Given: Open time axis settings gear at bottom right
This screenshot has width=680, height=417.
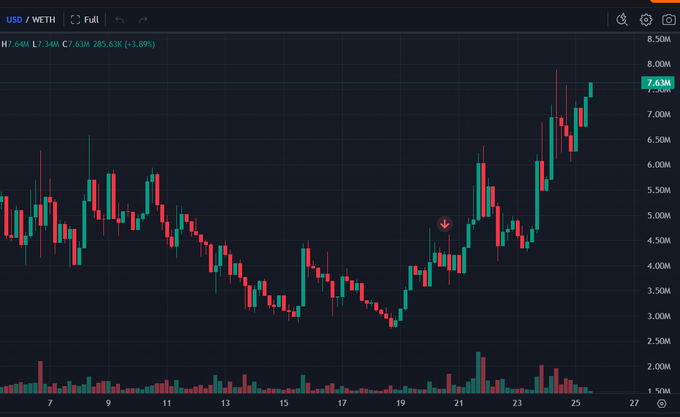Looking at the screenshot, I should pos(661,404).
